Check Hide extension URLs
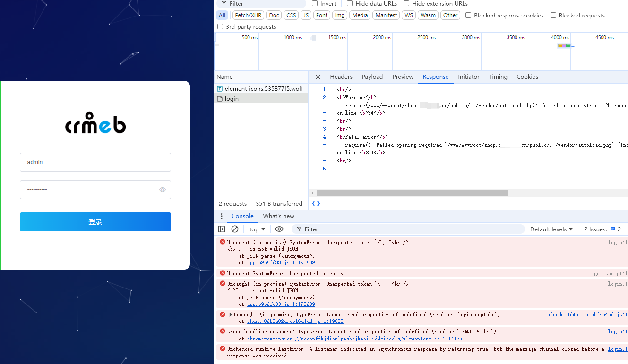This screenshot has height=364, width=628. coord(406,4)
